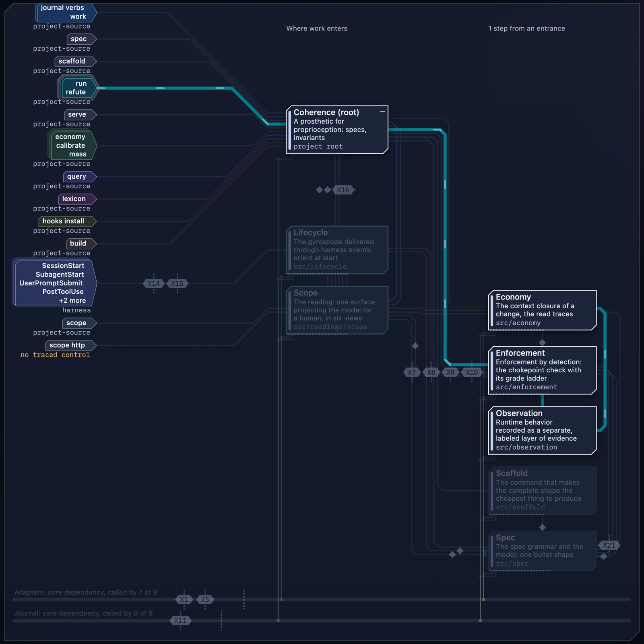This screenshot has width=644, height=644.
Task: Click the 'Adapters: core dependency' rail label
Action: (x=86, y=592)
